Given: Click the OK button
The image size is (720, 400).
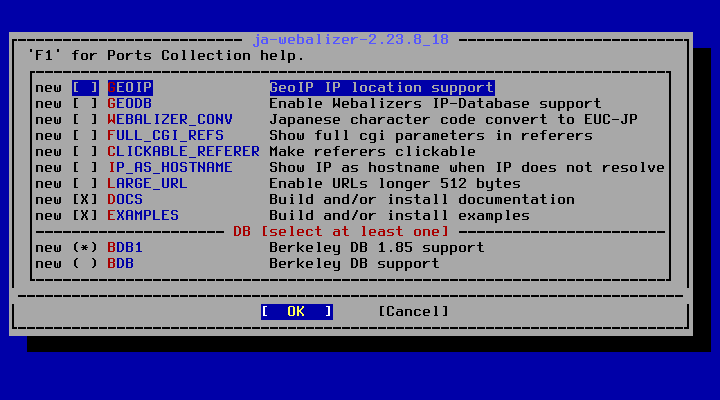Looking at the screenshot, I should click(x=297, y=311).
